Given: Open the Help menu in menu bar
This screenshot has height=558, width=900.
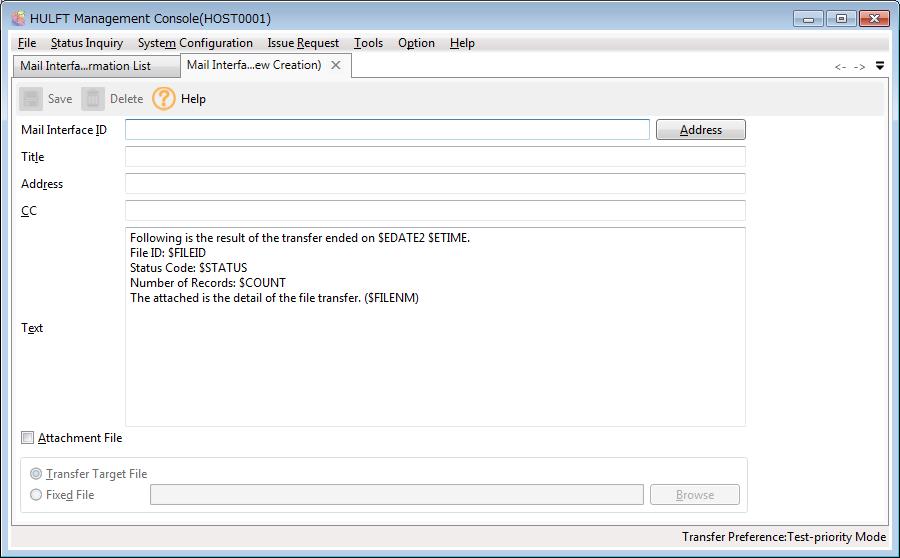Looking at the screenshot, I should pos(462,43).
